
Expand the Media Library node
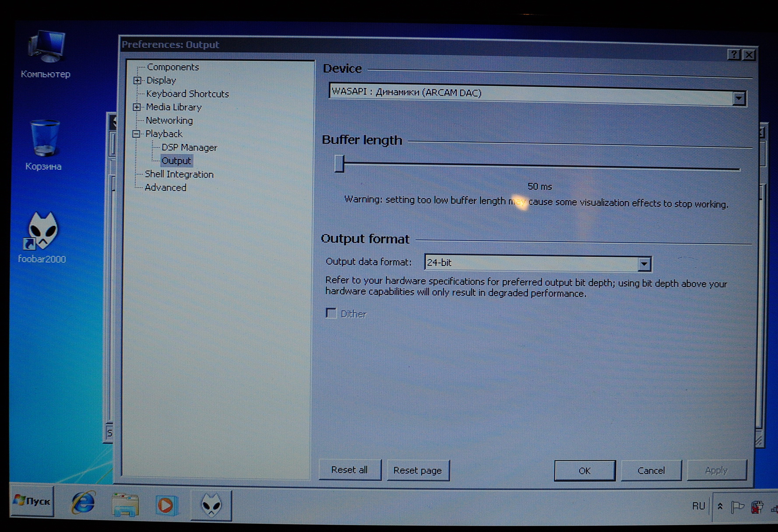(137, 107)
